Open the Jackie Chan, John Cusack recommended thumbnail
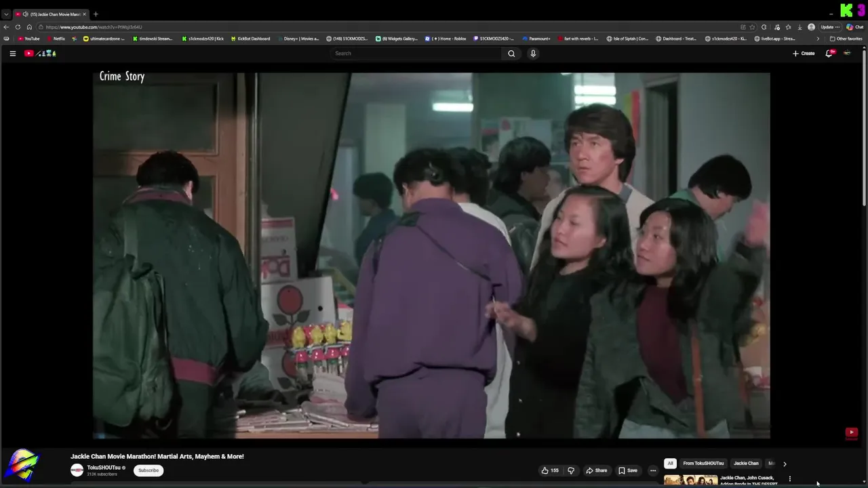Viewport: 868px width, 488px height. click(x=690, y=481)
